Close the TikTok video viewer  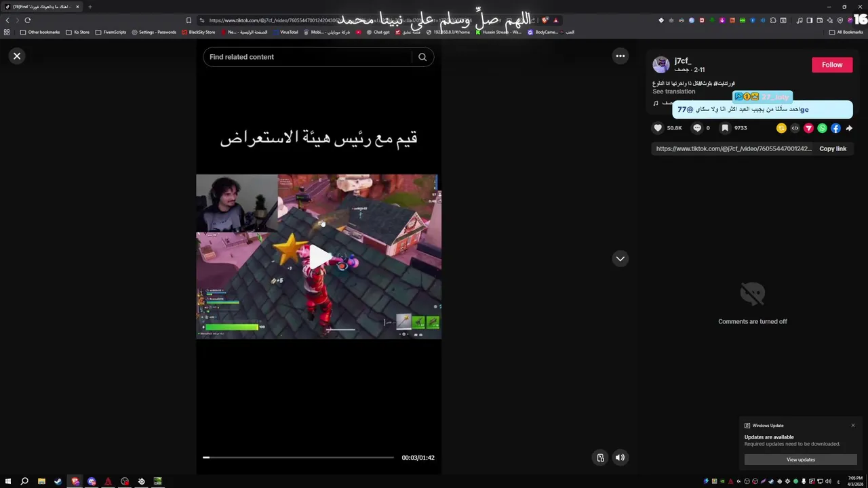pos(17,56)
